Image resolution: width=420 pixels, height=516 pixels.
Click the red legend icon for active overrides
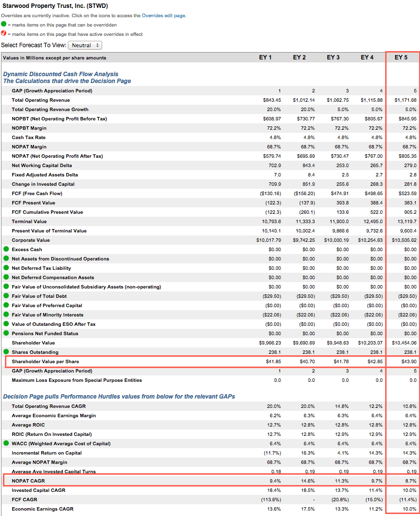[x=3, y=33]
